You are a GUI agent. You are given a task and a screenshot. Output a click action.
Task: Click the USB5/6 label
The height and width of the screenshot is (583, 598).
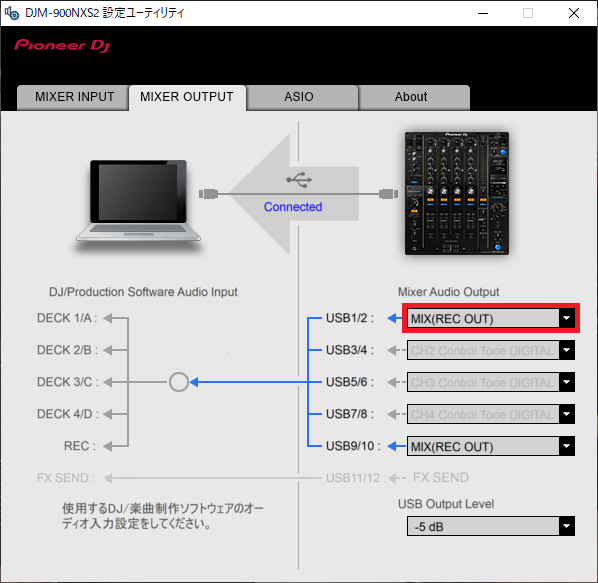(350, 382)
